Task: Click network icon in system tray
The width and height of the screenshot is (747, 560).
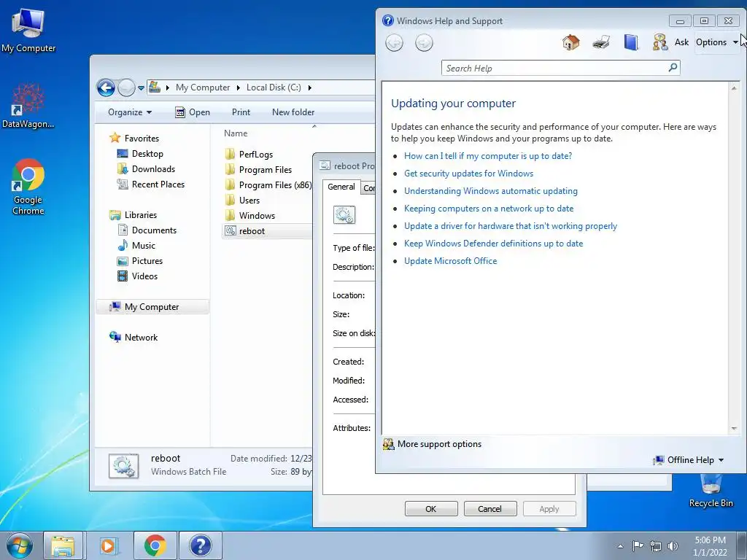Action: [656, 546]
